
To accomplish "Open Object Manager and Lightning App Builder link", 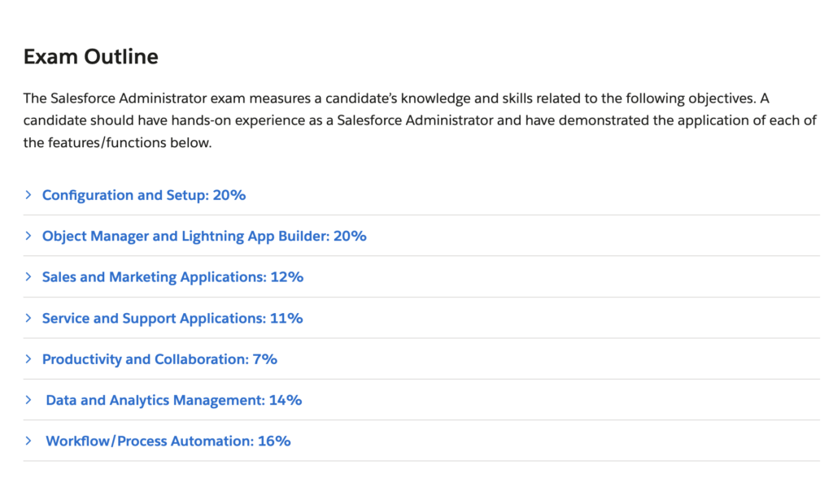I will pyautogui.click(x=204, y=237).
